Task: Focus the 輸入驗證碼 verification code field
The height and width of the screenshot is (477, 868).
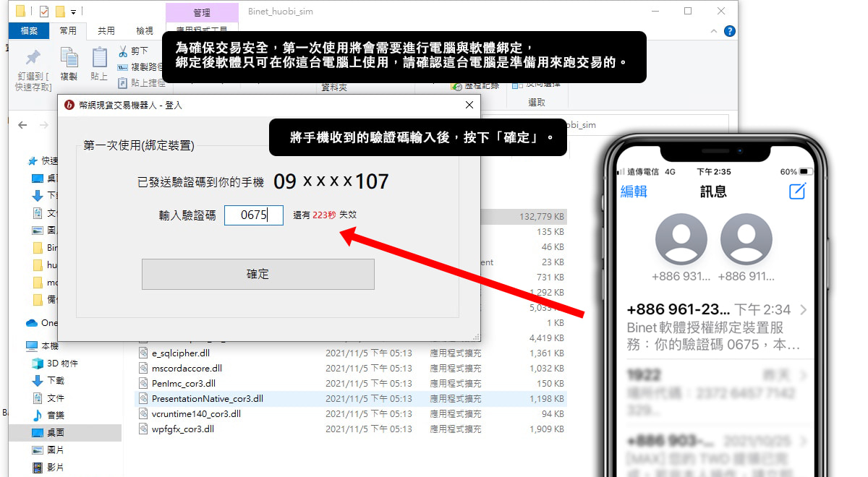Action: (253, 215)
